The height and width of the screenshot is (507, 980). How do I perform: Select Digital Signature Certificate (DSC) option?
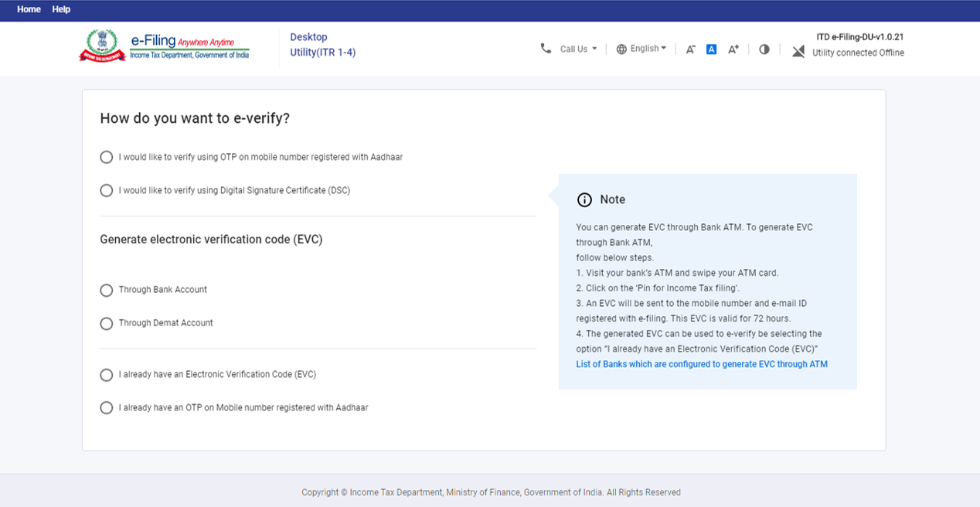[x=107, y=190]
